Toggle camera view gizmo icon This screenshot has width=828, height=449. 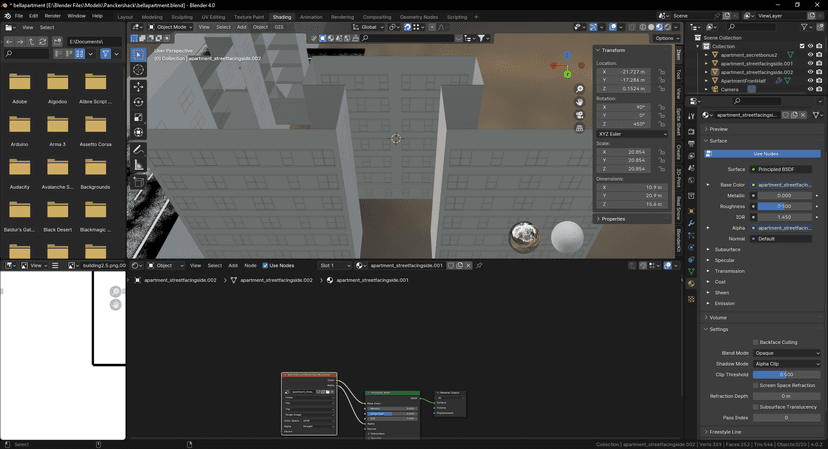tap(580, 115)
